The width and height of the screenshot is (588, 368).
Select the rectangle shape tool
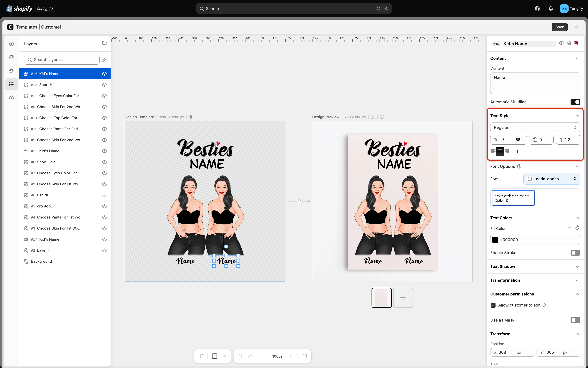(215, 356)
